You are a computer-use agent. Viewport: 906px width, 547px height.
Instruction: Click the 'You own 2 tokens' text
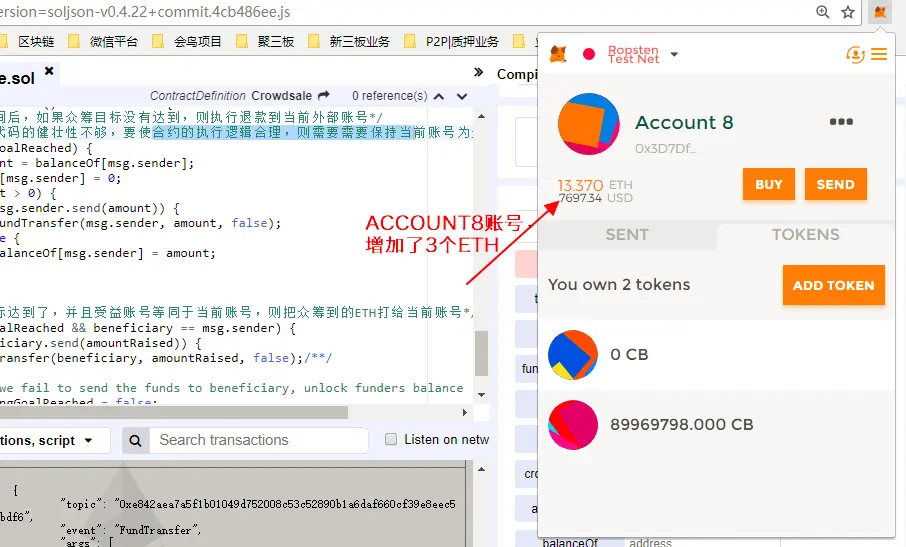(619, 285)
